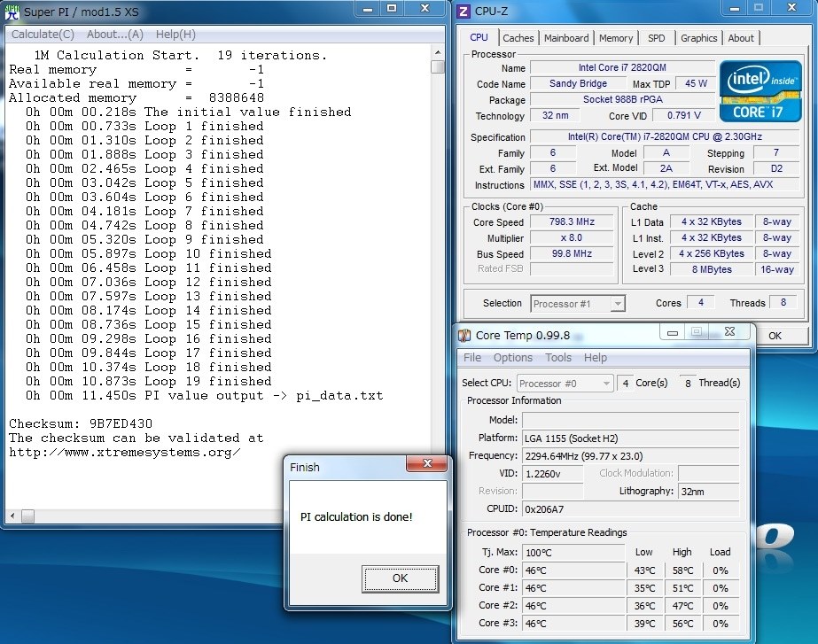The image size is (818, 644).
Task: Click the Core VID value 0.791 V
Action: click(684, 115)
